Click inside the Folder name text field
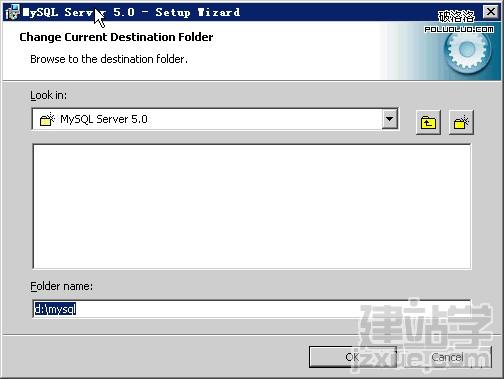The height and width of the screenshot is (379, 504). tap(252, 309)
